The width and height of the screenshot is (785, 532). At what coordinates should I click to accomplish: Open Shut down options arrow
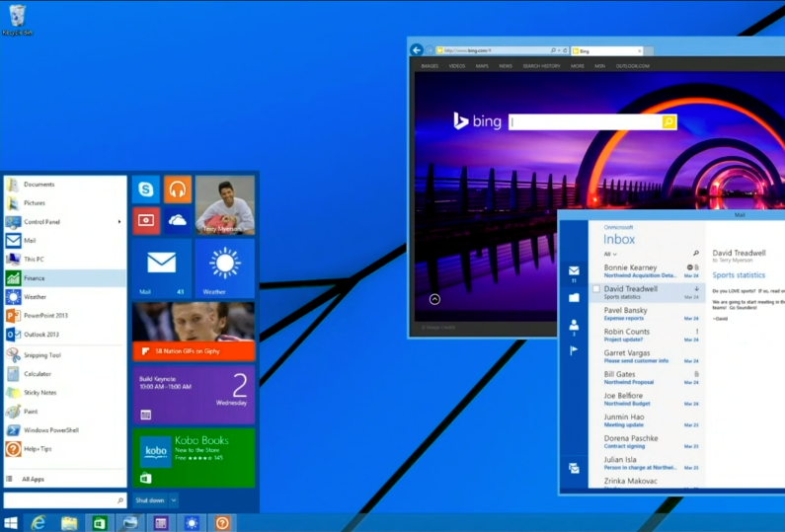point(174,500)
